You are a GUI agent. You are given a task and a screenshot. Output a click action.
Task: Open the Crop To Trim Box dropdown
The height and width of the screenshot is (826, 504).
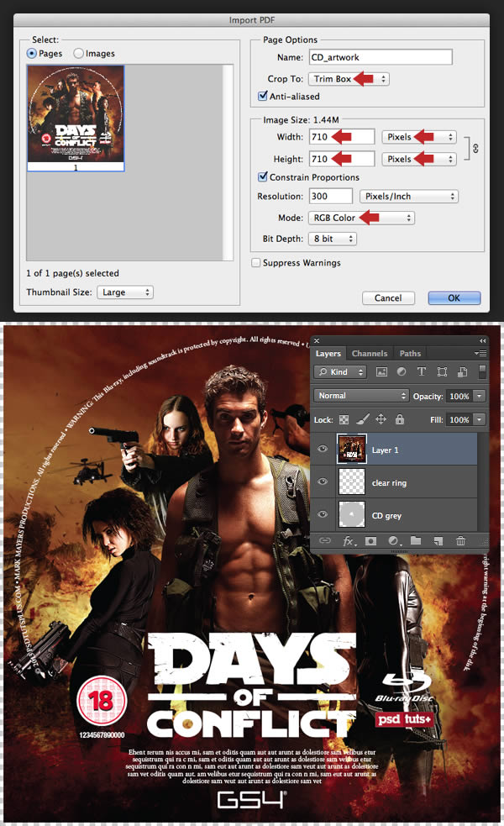coord(348,78)
